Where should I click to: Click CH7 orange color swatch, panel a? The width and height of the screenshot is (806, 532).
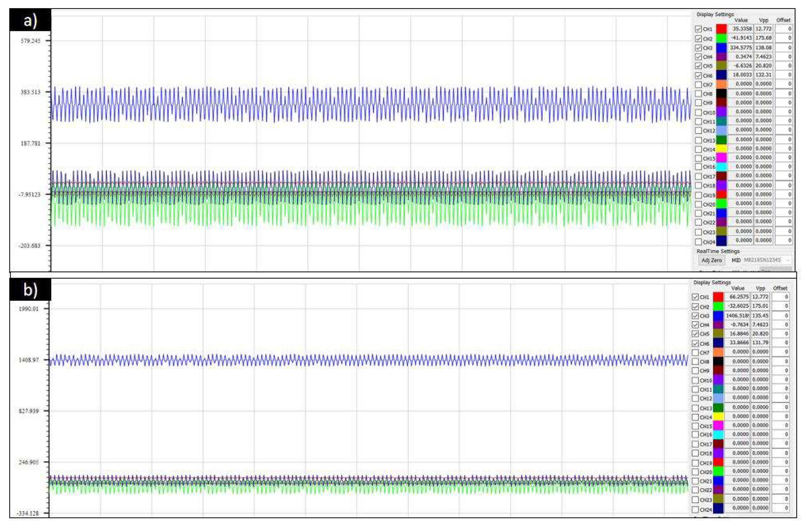(721, 84)
